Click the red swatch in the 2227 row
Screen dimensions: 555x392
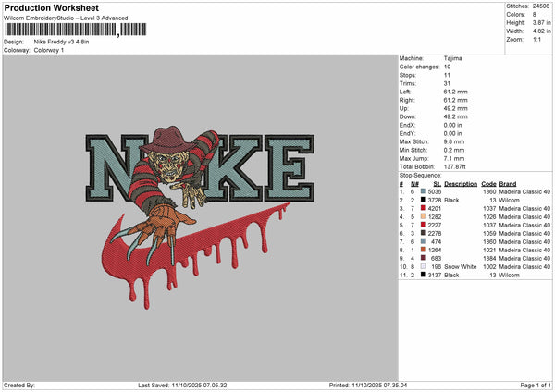pos(424,225)
